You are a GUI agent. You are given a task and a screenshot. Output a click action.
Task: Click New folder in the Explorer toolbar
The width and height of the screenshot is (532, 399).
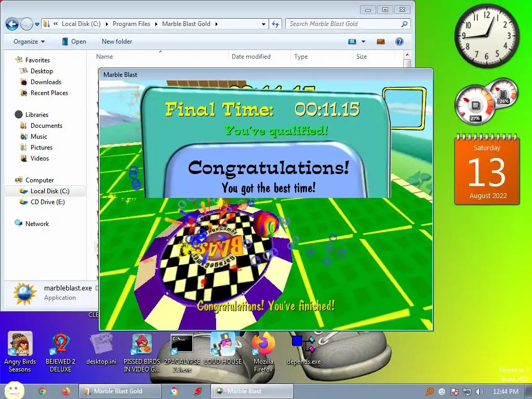[117, 42]
